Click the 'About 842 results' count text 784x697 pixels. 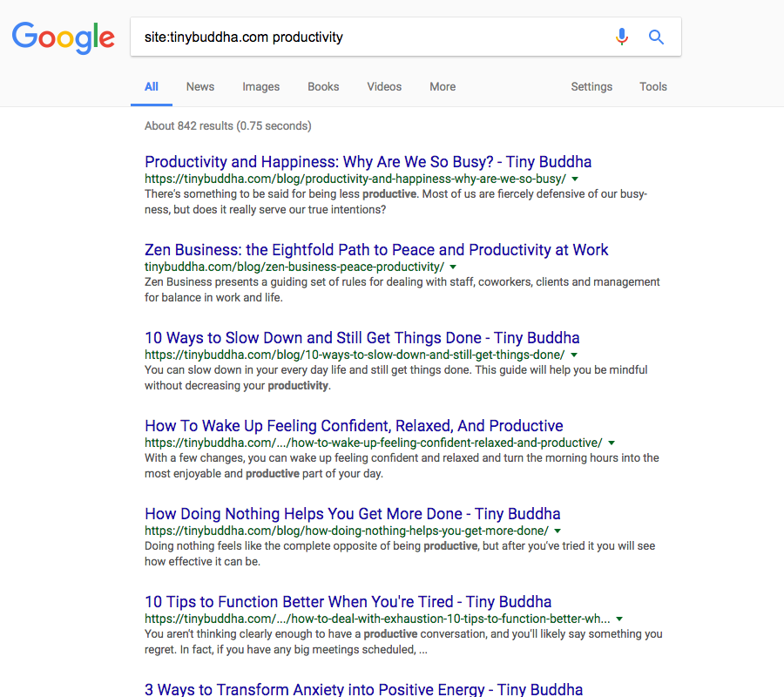click(x=228, y=126)
